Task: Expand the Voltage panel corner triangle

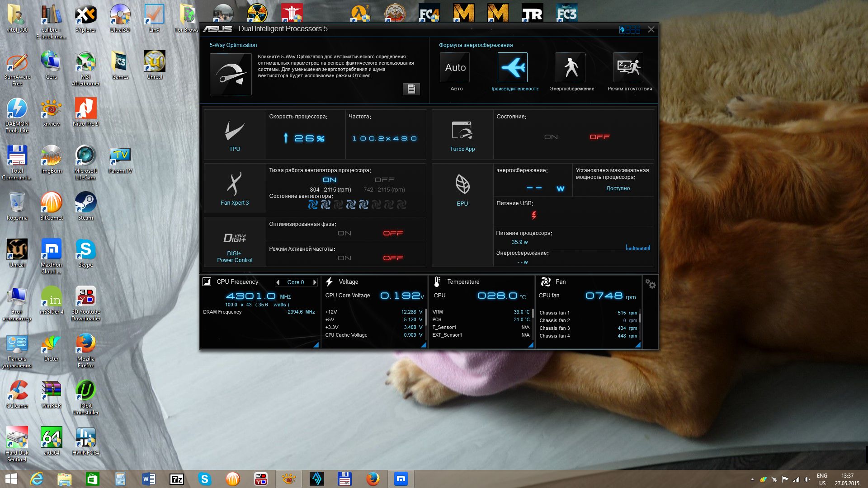Action: pyautogui.click(x=424, y=345)
